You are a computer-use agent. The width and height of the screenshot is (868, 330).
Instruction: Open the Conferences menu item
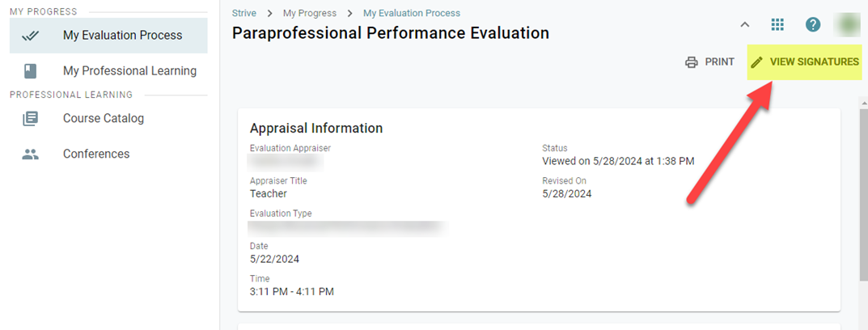click(x=96, y=154)
